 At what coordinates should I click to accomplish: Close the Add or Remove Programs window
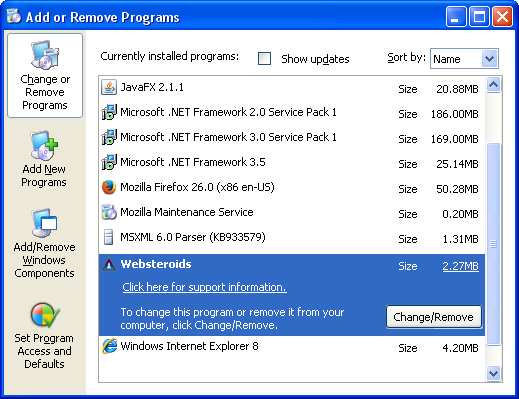pos(503,17)
